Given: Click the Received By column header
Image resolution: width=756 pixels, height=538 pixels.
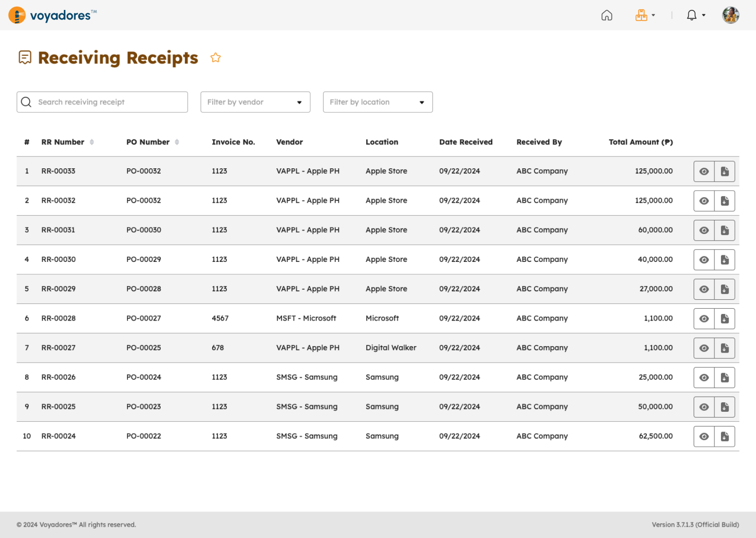Looking at the screenshot, I should (539, 142).
